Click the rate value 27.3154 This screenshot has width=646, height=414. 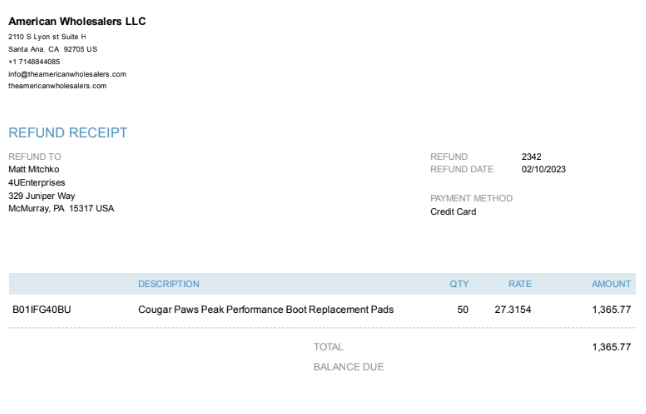coord(513,309)
